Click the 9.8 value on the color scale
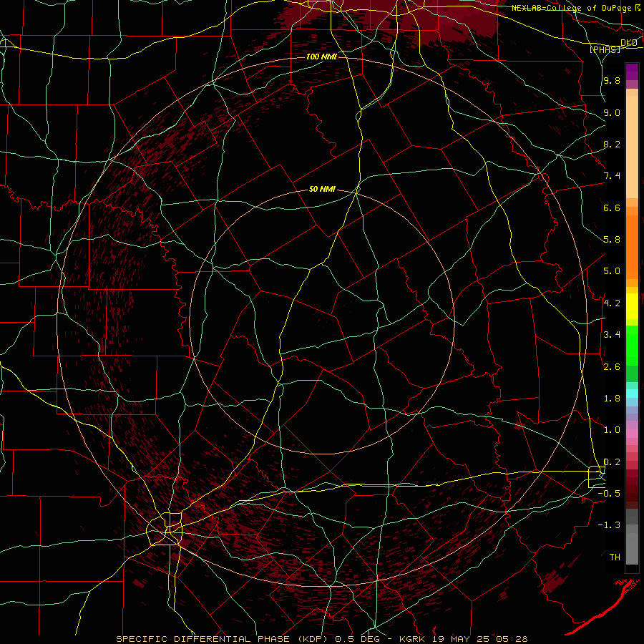 (x=612, y=81)
